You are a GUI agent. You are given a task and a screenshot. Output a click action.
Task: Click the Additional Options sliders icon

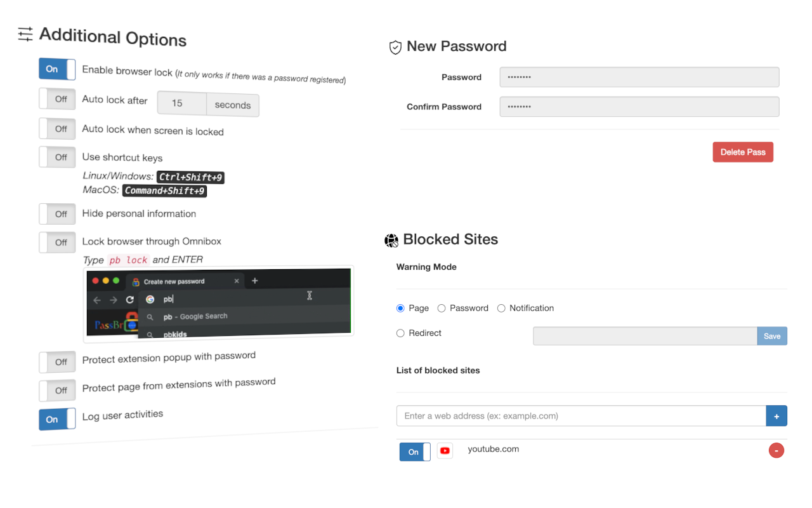pos(25,34)
